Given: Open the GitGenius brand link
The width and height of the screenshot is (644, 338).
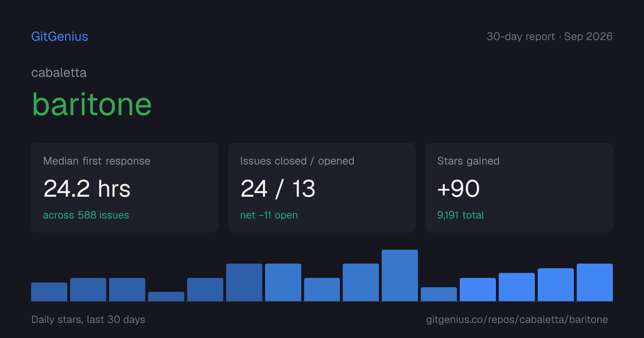Looking at the screenshot, I should [59, 36].
